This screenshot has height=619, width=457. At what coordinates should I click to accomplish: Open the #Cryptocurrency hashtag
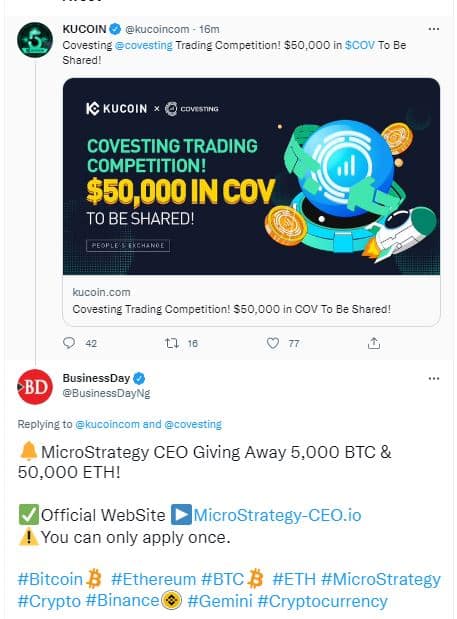(322, 601)
